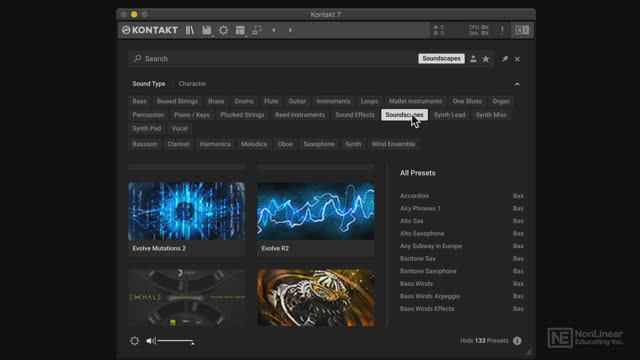The image size is (640, 360).
Task: Switch to Sound Type tab
Action: pyautogui.click(x=149, y=84)
